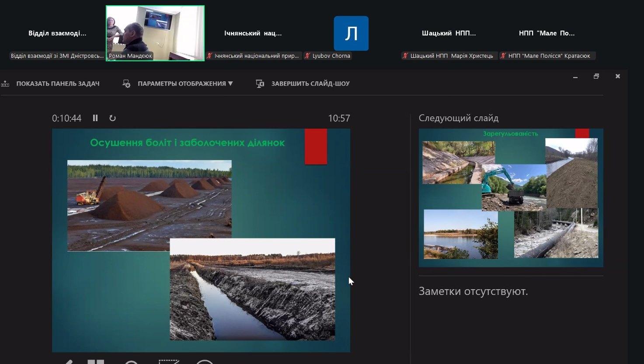Click the display settings monitor-gear icon
Image resolution: width=644 pixels, height=364 pixels.
126,84
